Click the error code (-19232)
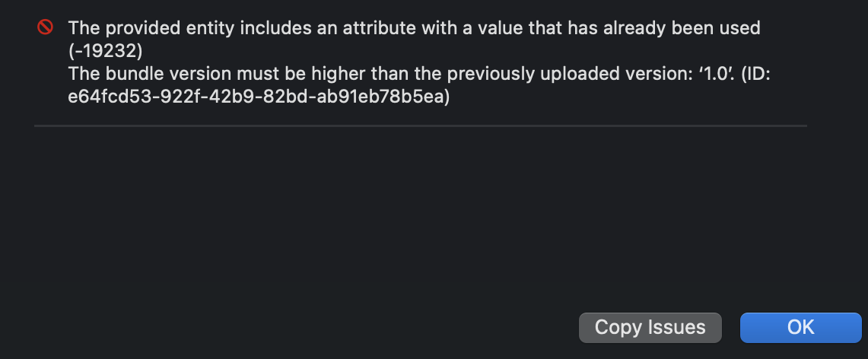Image resolution: width=868 pixels, height=359 pixels. point(106,51)
